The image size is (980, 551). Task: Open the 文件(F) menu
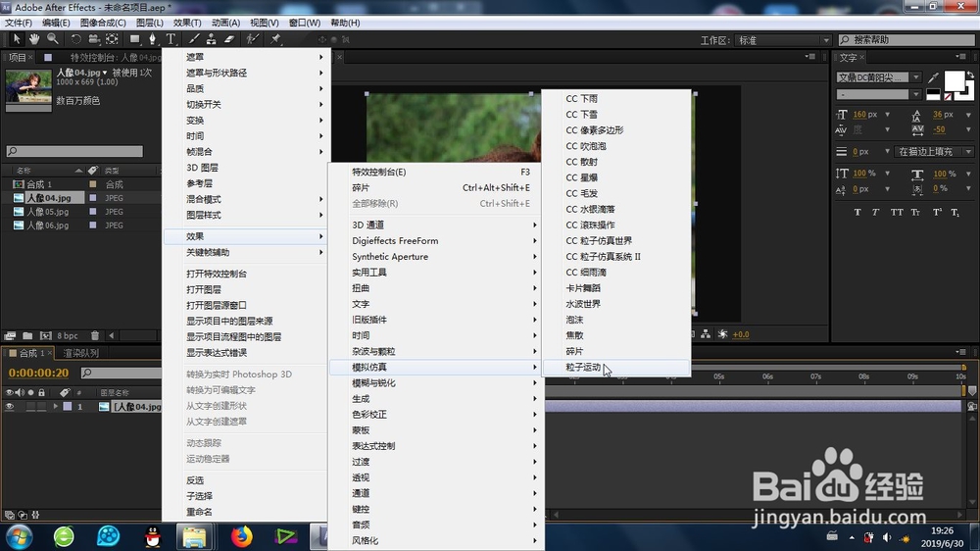coord(18,23)
